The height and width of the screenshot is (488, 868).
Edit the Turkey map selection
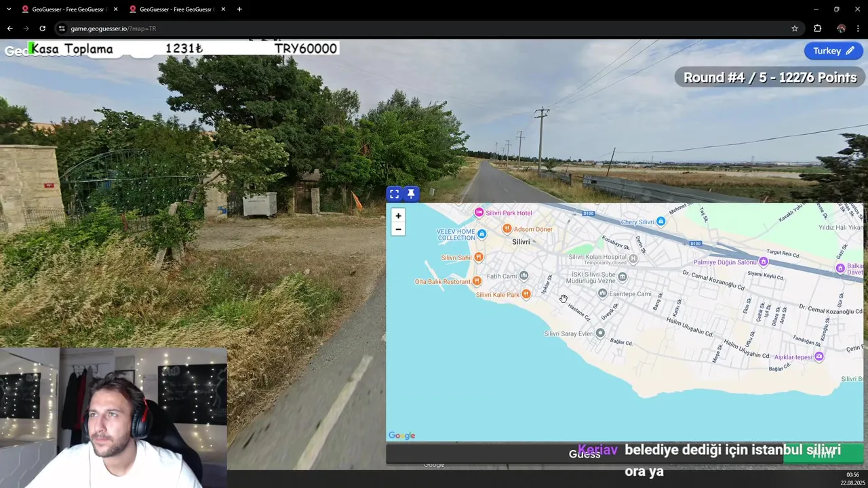point(833,51)
